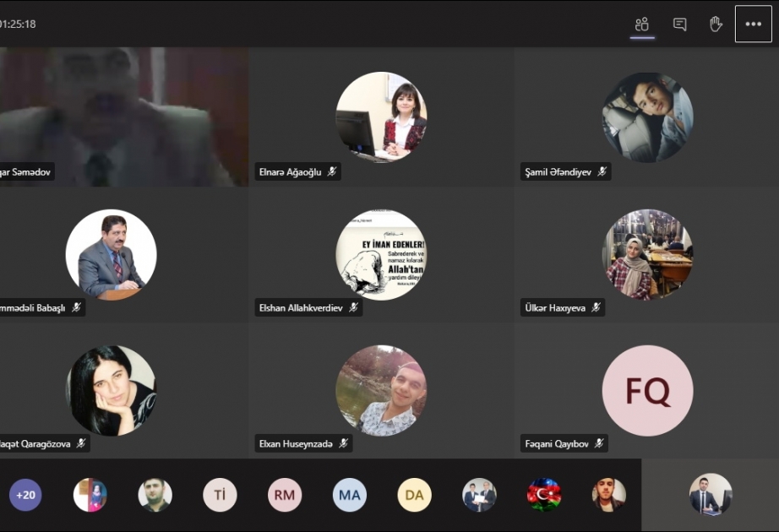The image size is (779, 532).
Task: Click the meeting timer 01:25:18
Action: pyautogui.click(x=18, y=24)
